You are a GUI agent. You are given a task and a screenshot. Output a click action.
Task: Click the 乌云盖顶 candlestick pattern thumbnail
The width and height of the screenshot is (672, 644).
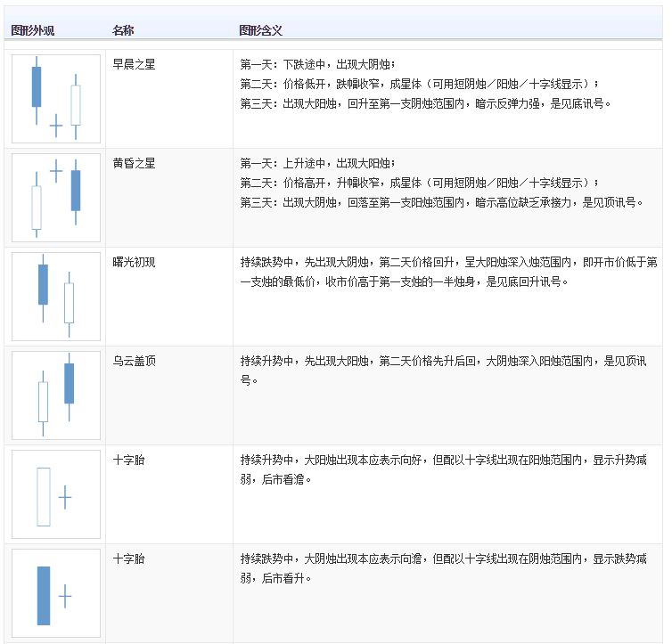(x=56, y=395)
